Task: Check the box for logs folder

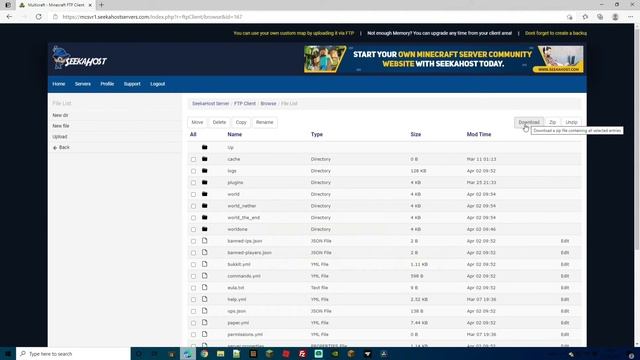Action: (x=193, y=171)
